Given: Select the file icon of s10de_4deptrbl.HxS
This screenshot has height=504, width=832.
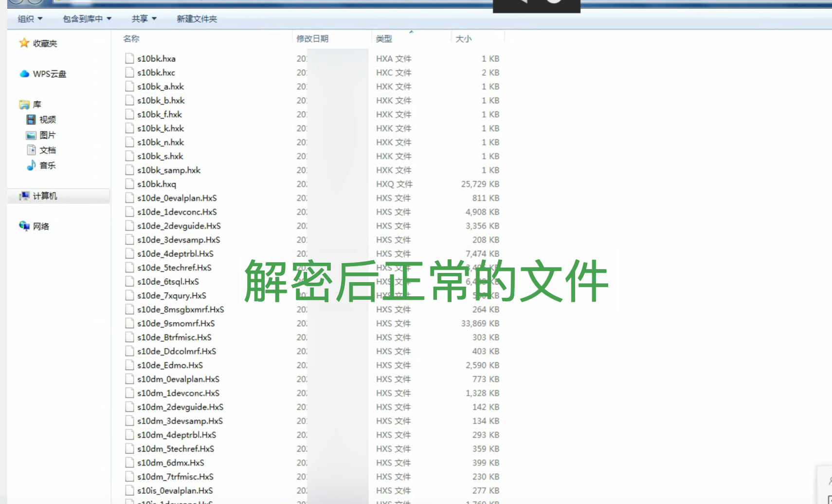Looking at the screenshot, I should pos(129,253).
